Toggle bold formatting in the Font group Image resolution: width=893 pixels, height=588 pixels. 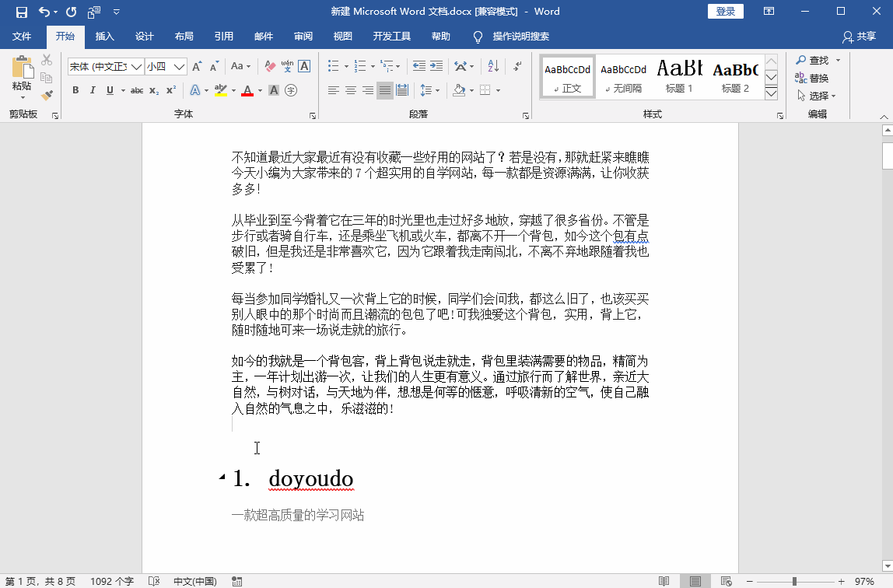tap(75, 90)
